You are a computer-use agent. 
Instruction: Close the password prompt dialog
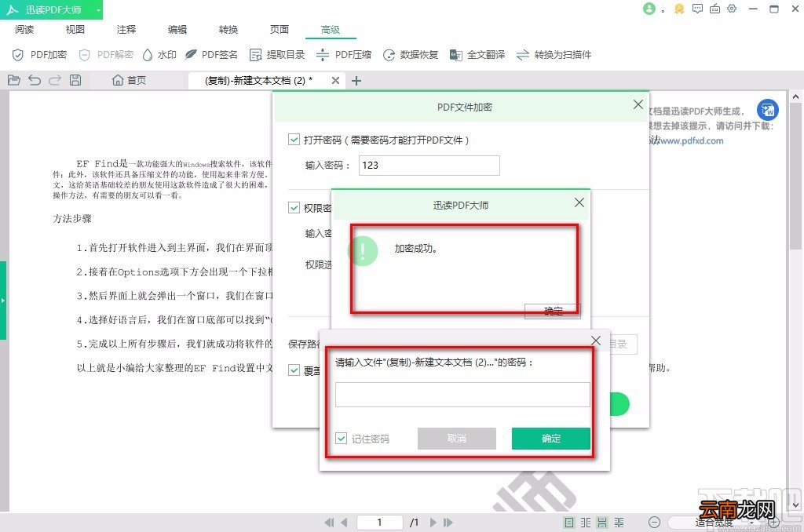point(596,341)
